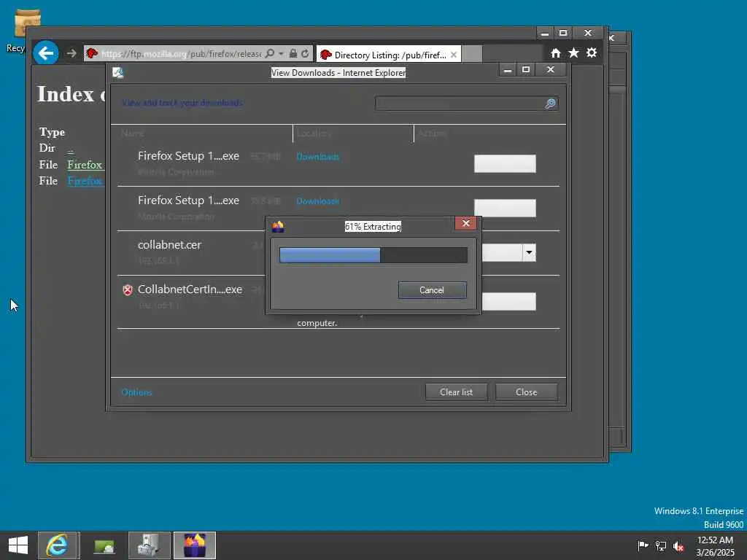Viewport: 747px width, 560px height.
Task: Click the Close button in View Downloads
Action: point(527,392)
